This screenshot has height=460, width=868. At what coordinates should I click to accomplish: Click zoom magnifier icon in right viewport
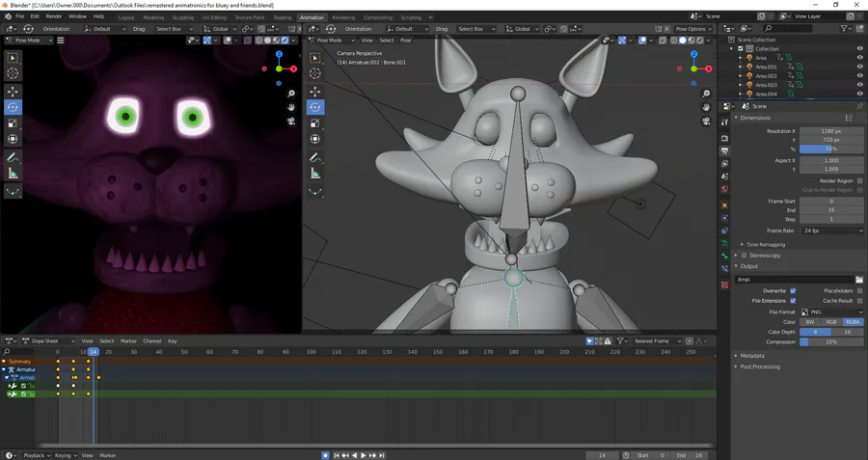[706, 94]
